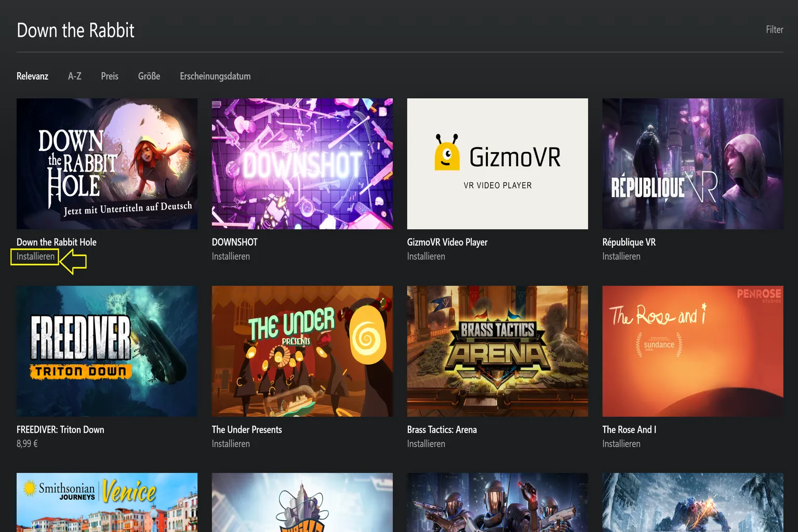Open the GizmoVR Video Player cover image
Screen dimensions: 798x532
[498, 164]
